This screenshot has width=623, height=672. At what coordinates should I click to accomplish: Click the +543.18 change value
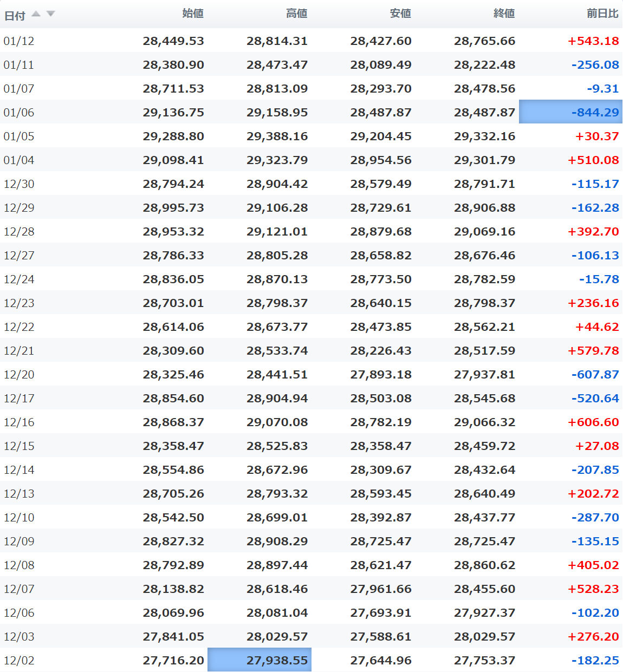(593, 41)
